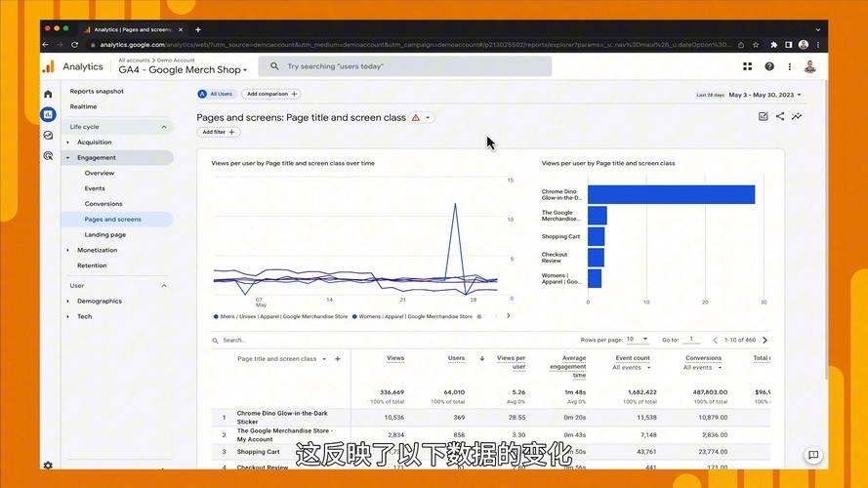868x488 pixels.
Task: Click the Customize report edit icon
Action: (x=763, y=117)
